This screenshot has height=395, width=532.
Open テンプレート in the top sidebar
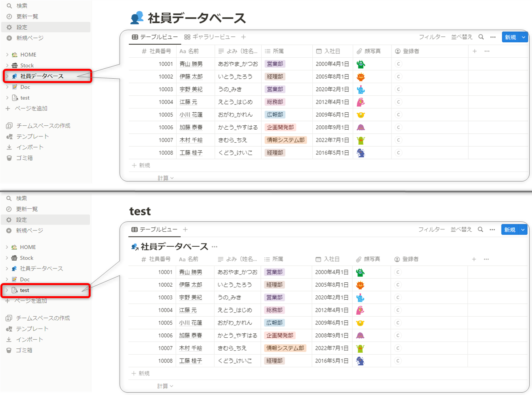click(32, 136)
